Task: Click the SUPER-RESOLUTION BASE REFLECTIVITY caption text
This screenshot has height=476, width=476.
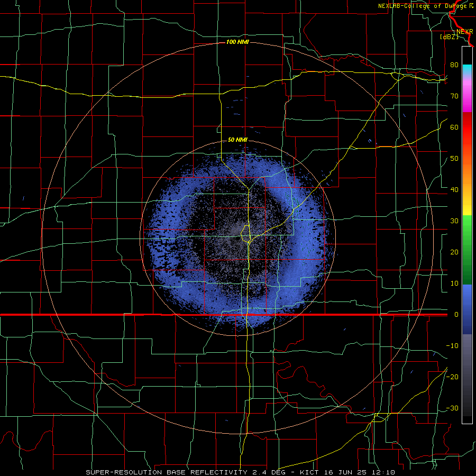Action: tap(166, 472)
